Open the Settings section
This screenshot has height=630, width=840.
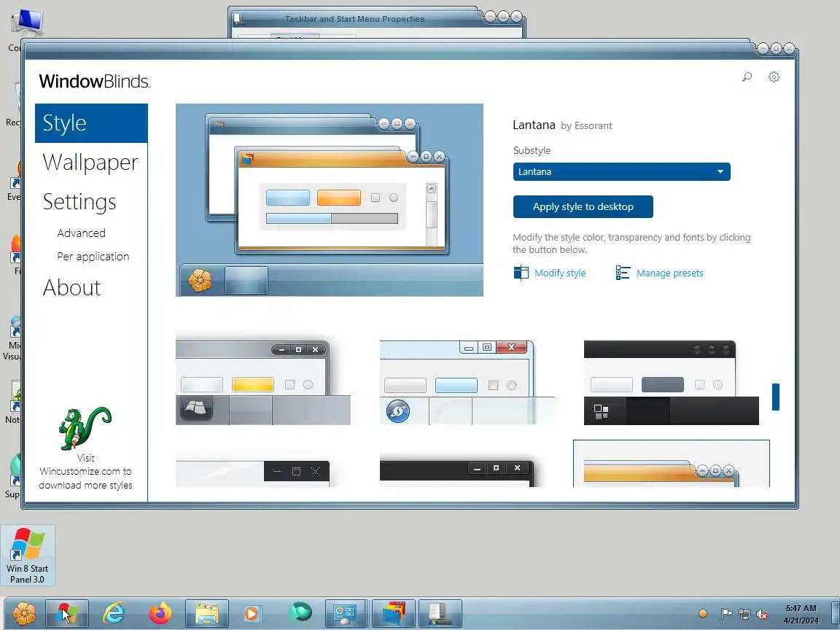[79, 202]
